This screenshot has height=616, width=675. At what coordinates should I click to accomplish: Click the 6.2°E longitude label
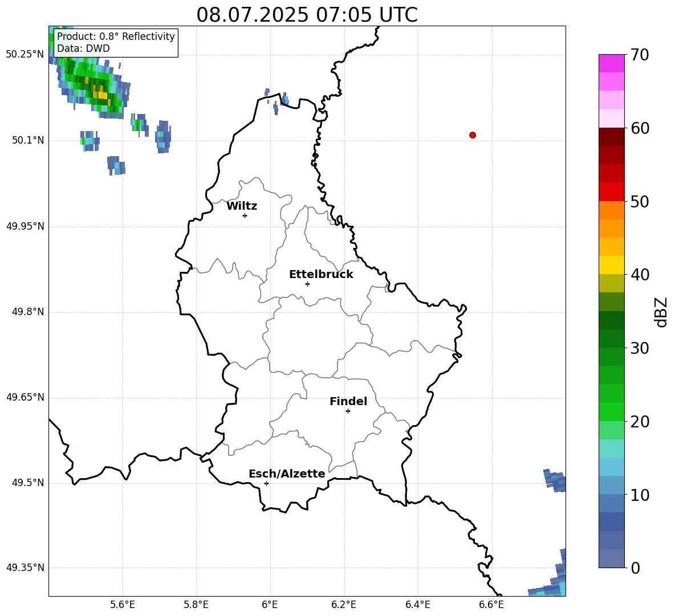[344, 605]
